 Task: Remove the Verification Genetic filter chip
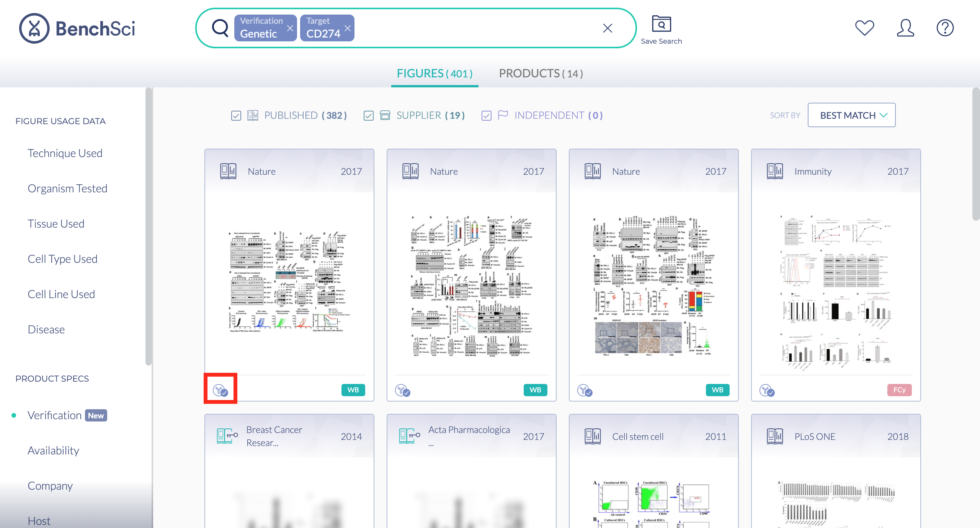coord(290,28)
